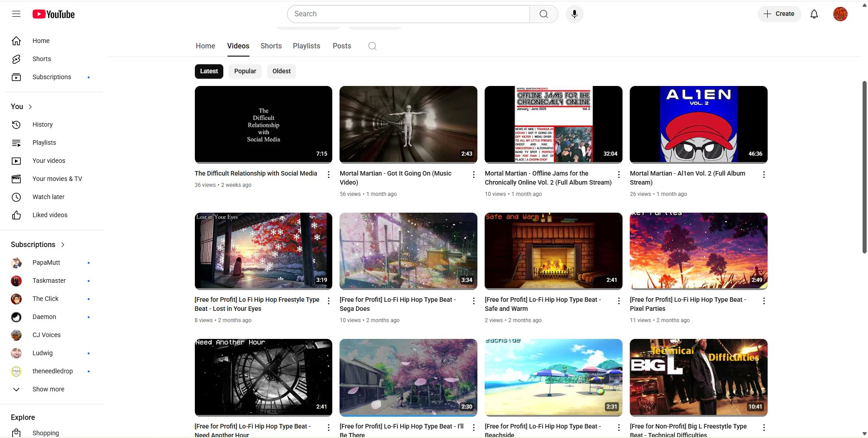
Task: Switch to the Playlists channel tab
Action: click(x=306, y=46)
